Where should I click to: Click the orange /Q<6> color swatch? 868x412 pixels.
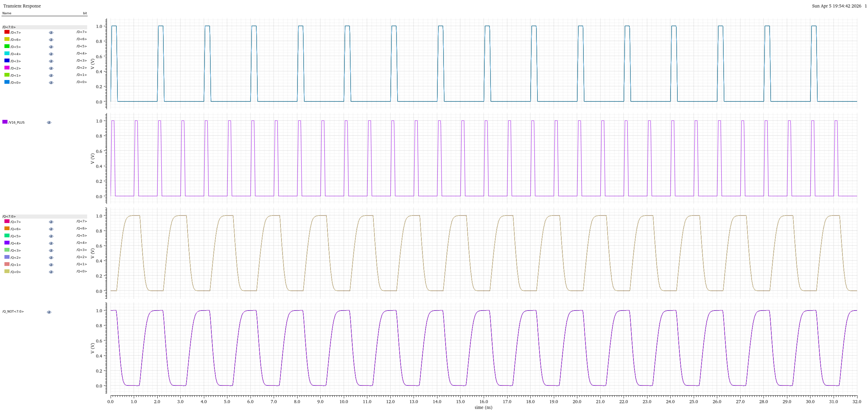[7, 228]
